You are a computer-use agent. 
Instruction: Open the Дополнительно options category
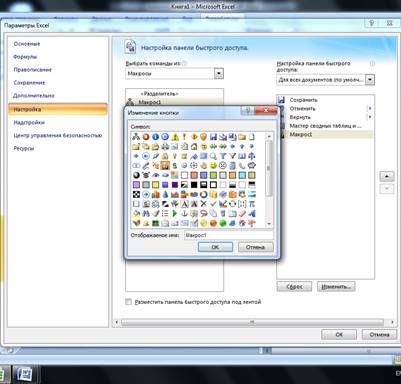click(34, 96)
